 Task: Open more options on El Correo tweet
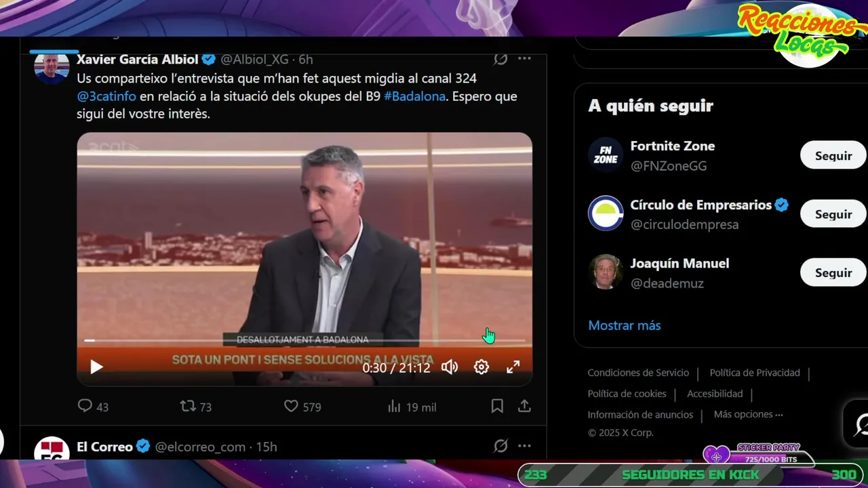click(x=524, y=446)
